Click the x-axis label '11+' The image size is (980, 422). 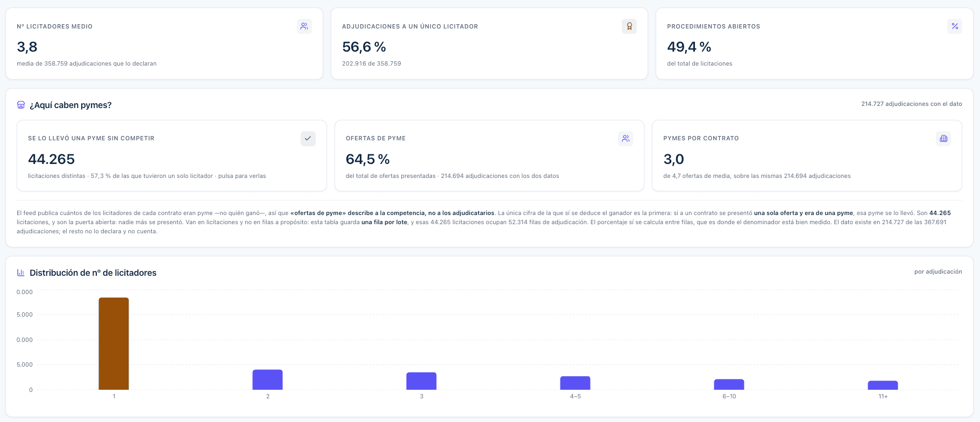pos(883,396)
